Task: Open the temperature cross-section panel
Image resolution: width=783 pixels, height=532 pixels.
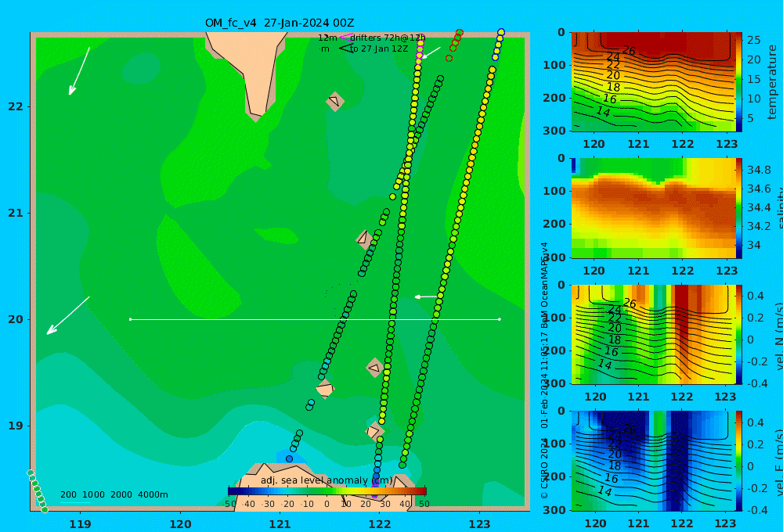Action: [x=653, y=82]
